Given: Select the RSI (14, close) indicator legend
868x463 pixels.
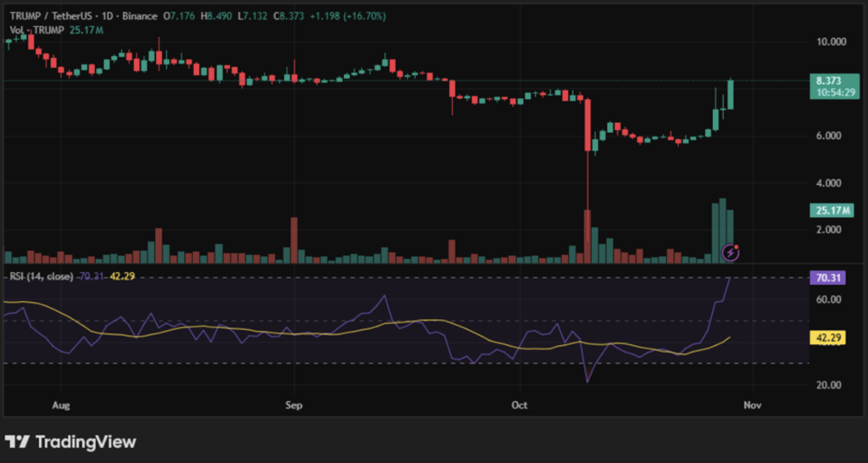Looking at the screenshot, I should 42,276.
